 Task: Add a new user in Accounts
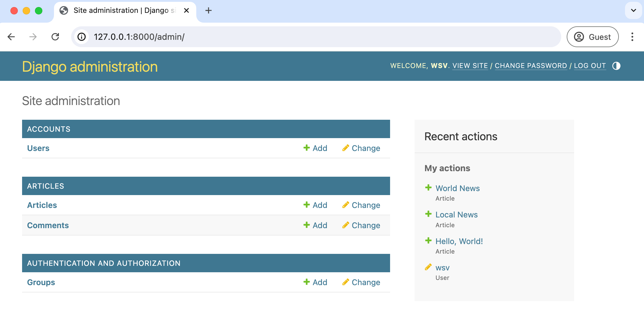(x=315, y=148)
